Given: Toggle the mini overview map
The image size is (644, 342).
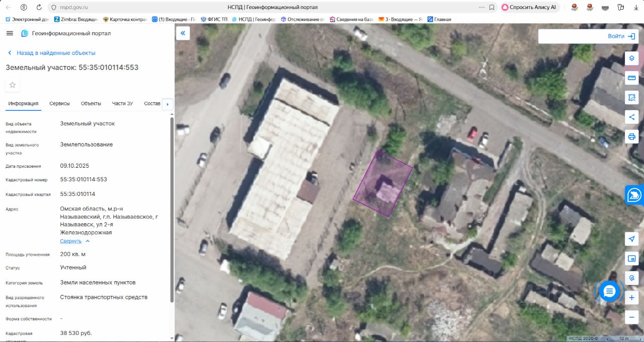Looking at the screenshot, I should (631, 258).
